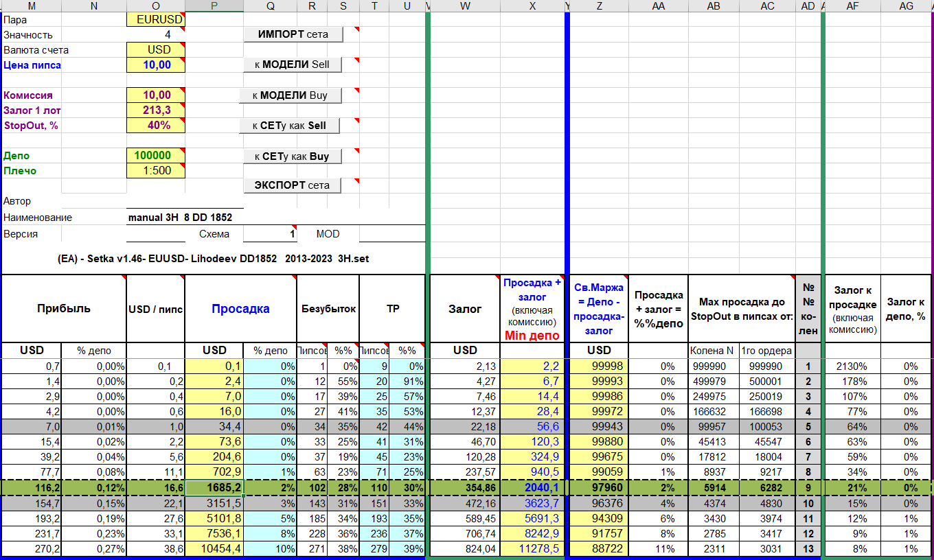934x560 pixels.
Task: Click the Автор label
Action: click(x=17, y=201)
